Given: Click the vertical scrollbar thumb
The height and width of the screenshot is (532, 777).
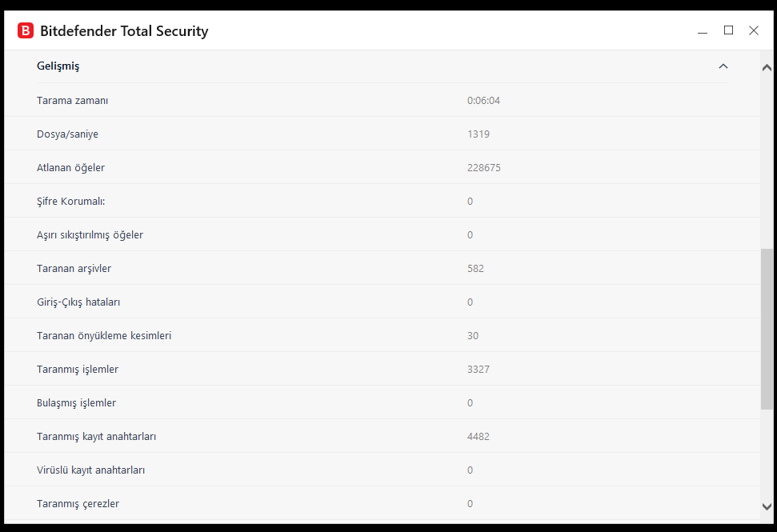Looking at the screenshot, I should (x=767, y=328).
